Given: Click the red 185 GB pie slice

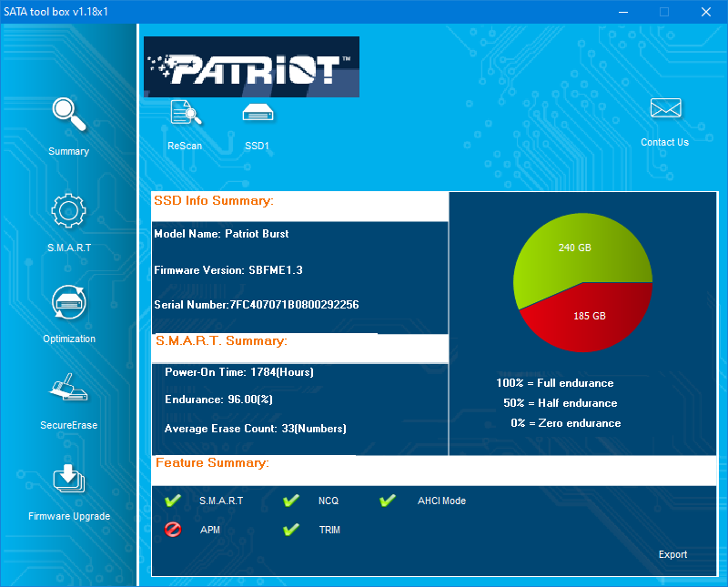Looking at the screenshot, I should (x=590, y=316).
